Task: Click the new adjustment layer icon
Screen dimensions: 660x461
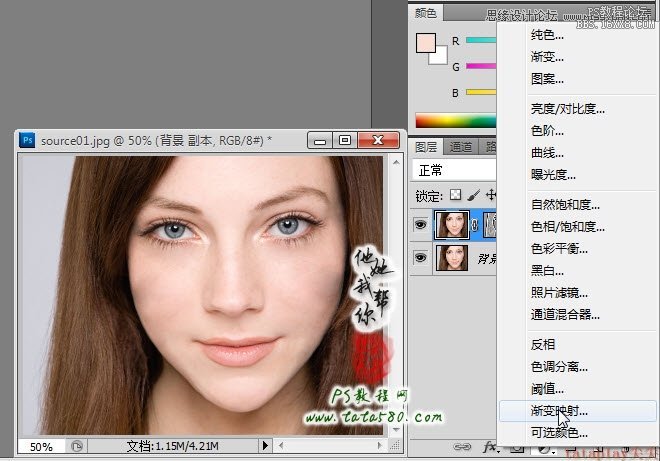Action: (x=544, y=450)
